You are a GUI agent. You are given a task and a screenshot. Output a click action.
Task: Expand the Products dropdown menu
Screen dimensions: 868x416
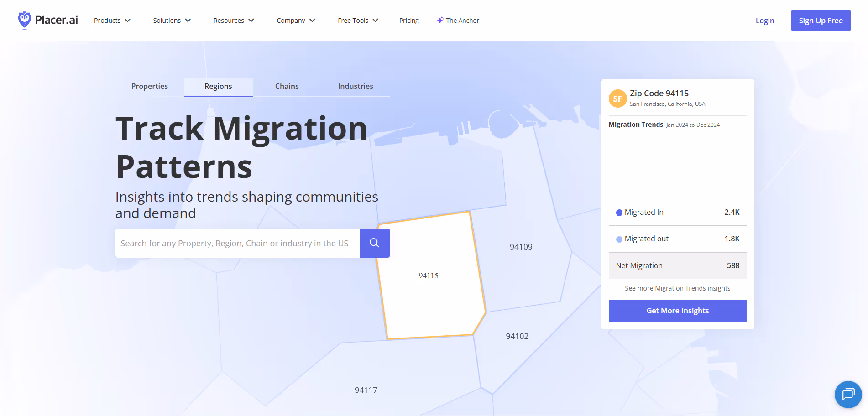(112, 21)
